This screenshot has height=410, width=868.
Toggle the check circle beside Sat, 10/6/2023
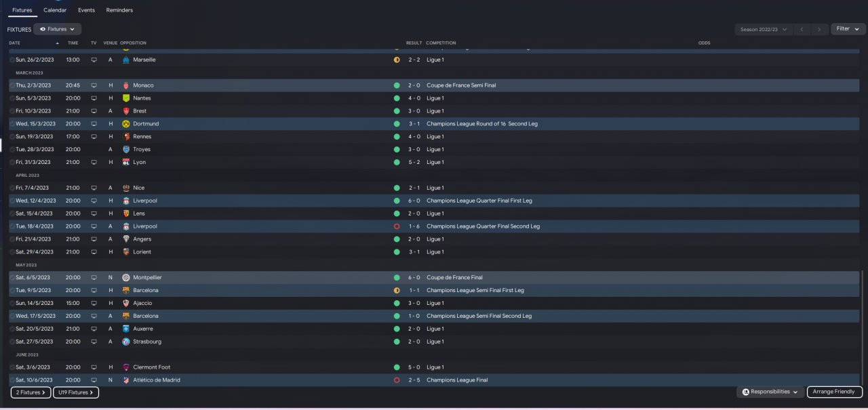coord(12,380)
